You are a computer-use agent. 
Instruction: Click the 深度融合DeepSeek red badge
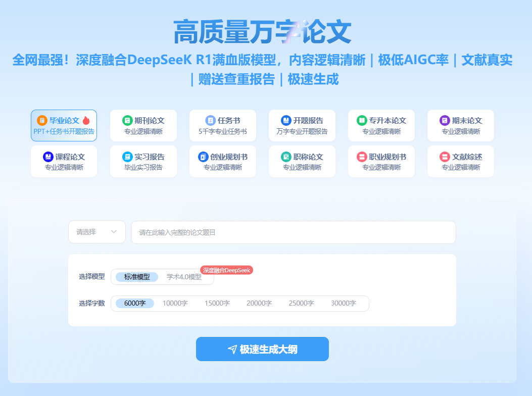pos(226,270)
